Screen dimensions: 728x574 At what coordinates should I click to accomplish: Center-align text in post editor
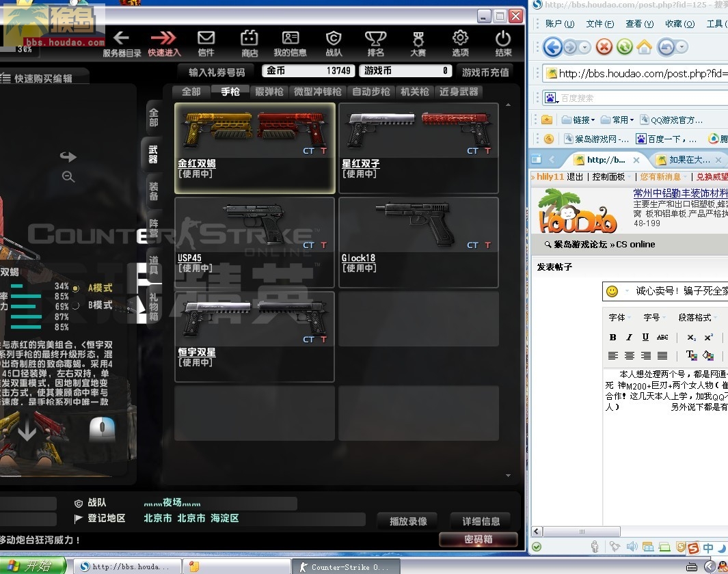630,356
